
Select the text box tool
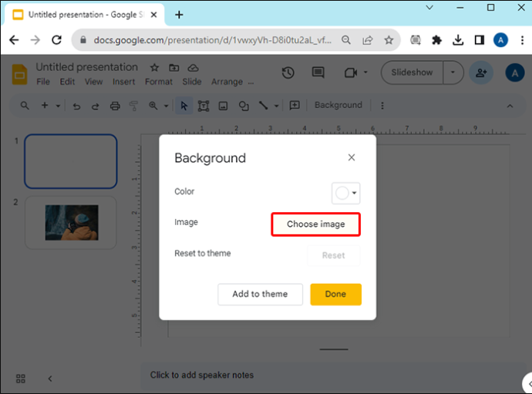pos(204,106)
